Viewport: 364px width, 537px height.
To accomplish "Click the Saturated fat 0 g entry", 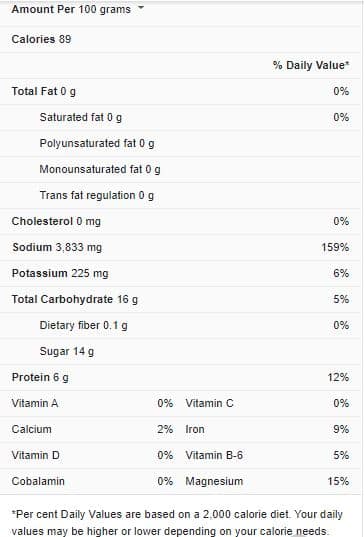I will pos(80,117).
